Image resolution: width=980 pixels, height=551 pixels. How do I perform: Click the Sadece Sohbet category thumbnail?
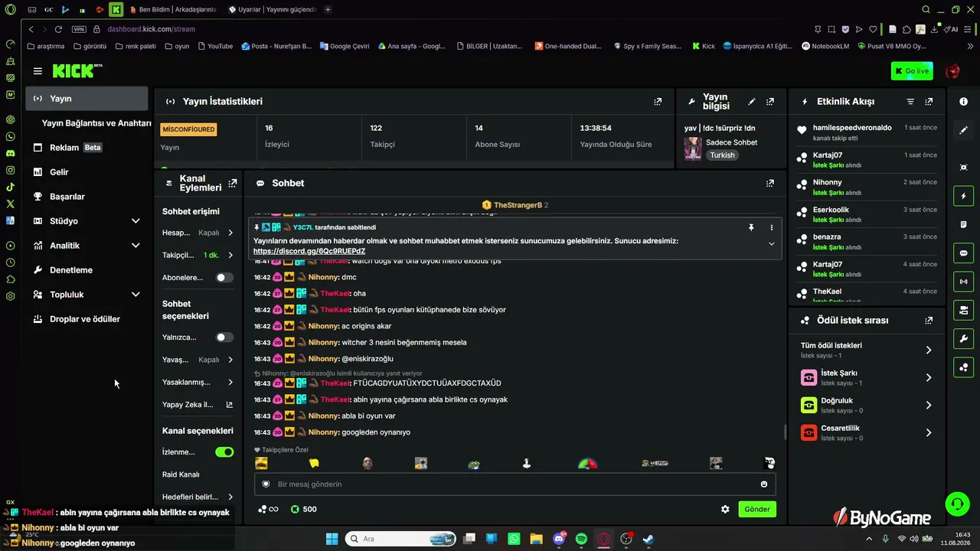(693, 148)
